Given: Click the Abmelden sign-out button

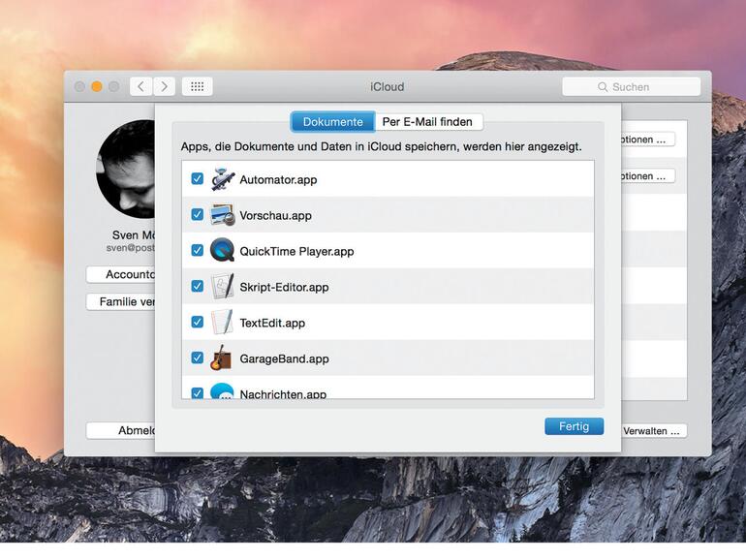Looking at the screenshot, I should pyautogui.click(x=121, y=430).
